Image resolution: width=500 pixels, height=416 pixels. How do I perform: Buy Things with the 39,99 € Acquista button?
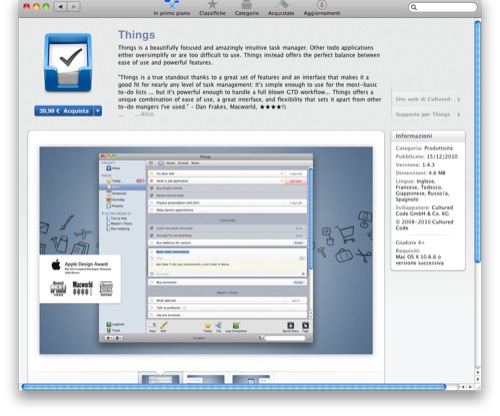pyautogui.click(x=64, y=111)
